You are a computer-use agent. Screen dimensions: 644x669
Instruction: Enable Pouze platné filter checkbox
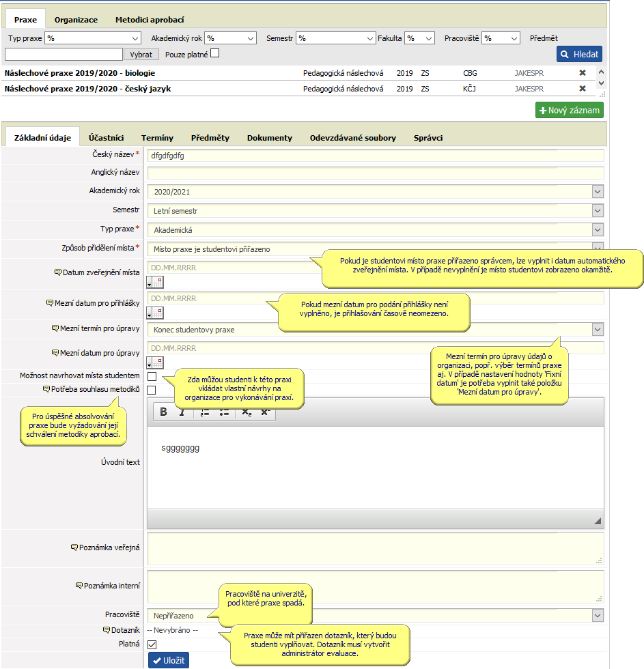pyautogui.click(x=215, y=53)
